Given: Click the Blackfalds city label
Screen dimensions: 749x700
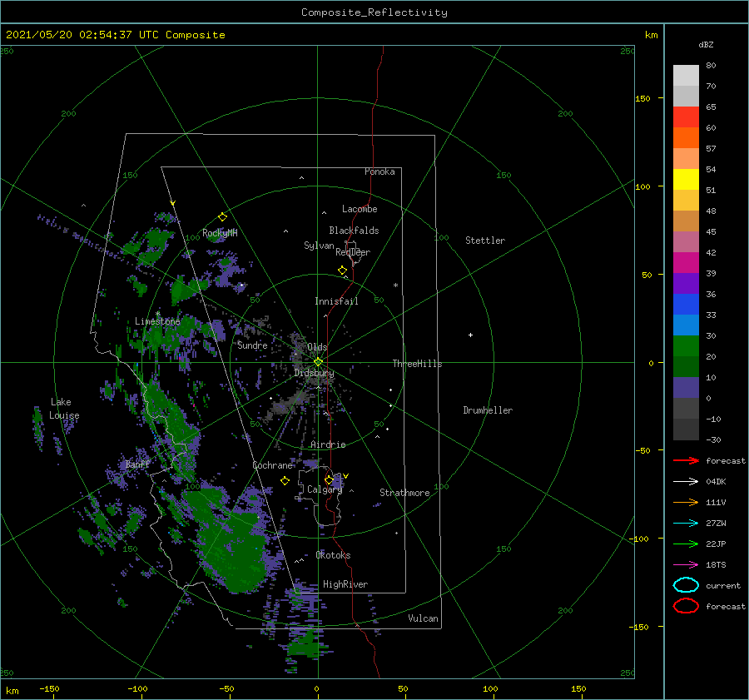Looking at the screenshot, I should pos(354,231).
